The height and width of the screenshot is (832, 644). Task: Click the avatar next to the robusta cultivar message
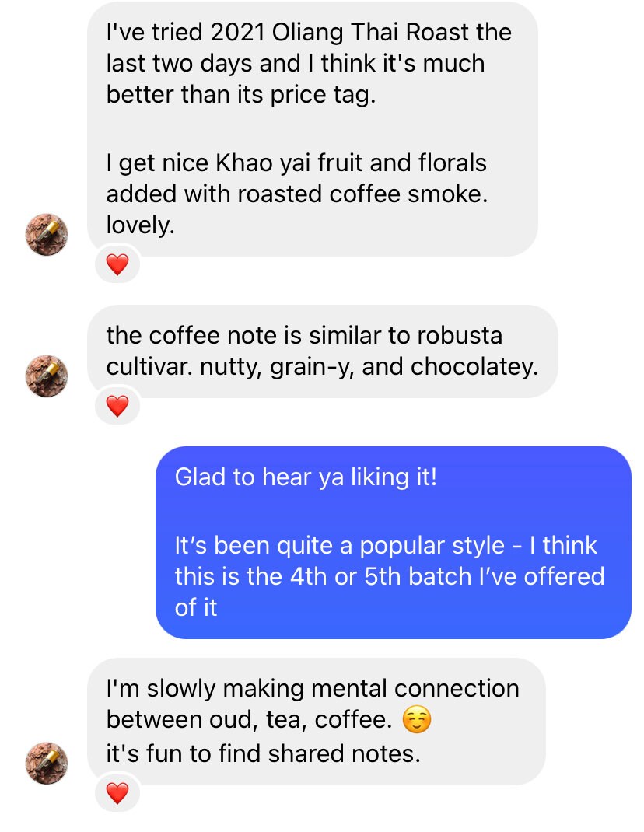point(46,376)
